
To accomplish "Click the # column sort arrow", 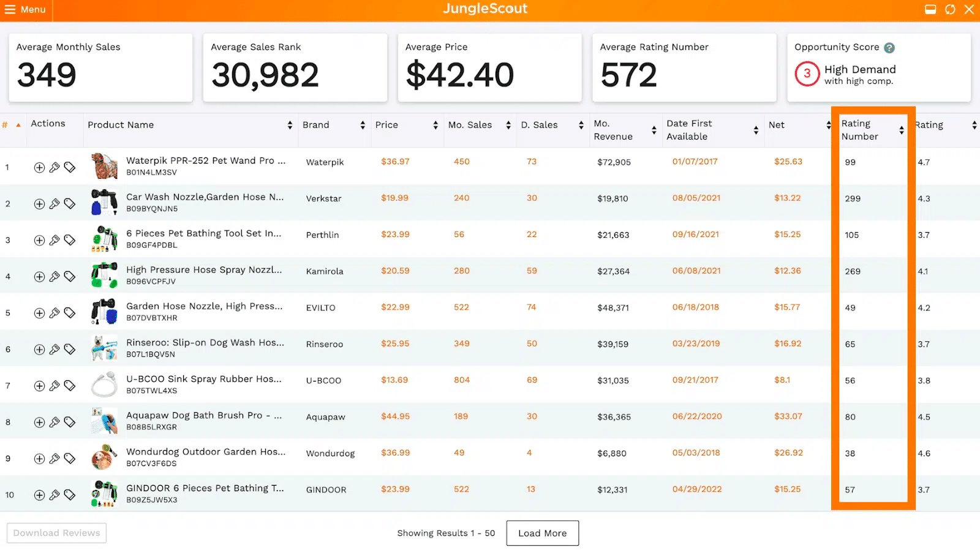I will coord(18,125).
